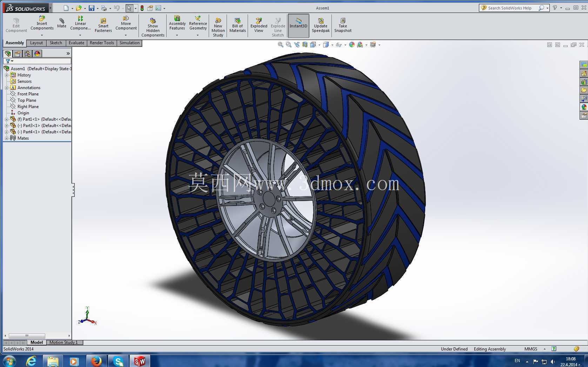Switch to the Sketch tab
The width and height of the screenshot is (588, 367).
56,43
